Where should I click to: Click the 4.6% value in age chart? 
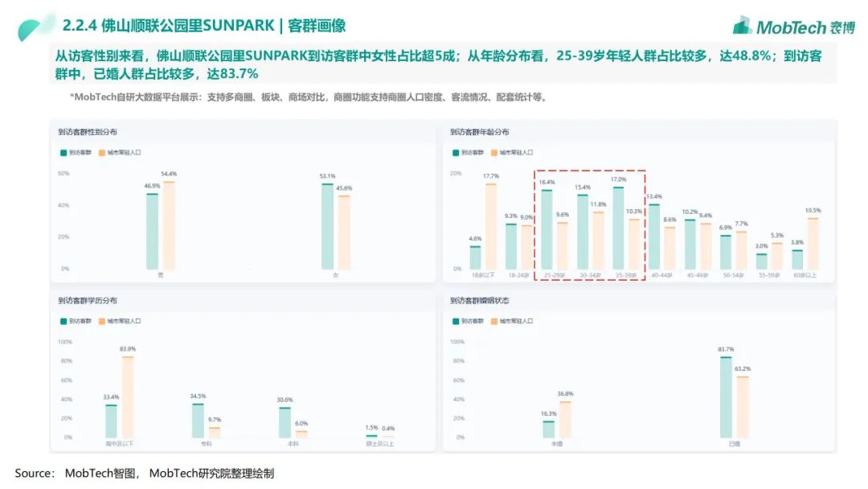[x=475, y=239]
